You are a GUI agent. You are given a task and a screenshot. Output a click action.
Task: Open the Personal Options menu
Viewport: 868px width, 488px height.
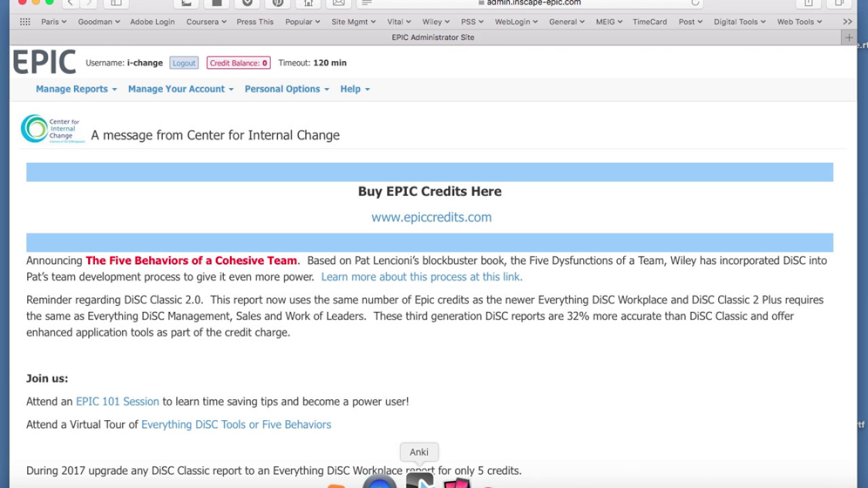(287, 89)
